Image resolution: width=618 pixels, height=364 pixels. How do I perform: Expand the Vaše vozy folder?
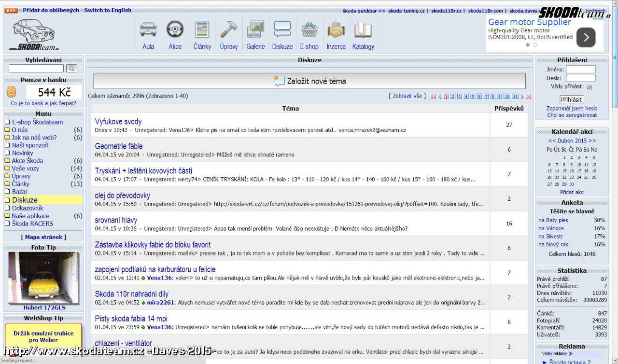click(x=7, y=168)
